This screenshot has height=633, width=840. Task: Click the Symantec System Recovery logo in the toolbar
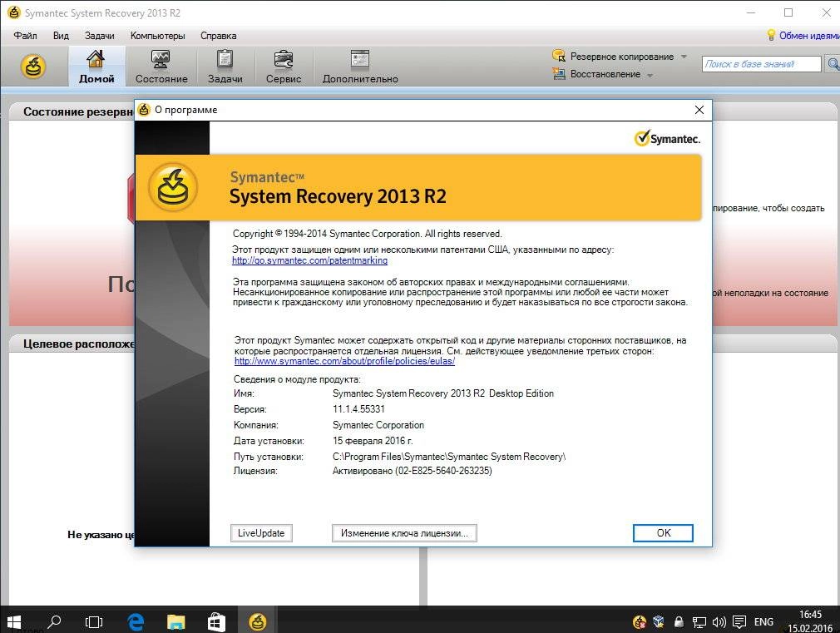coord(33,67)
